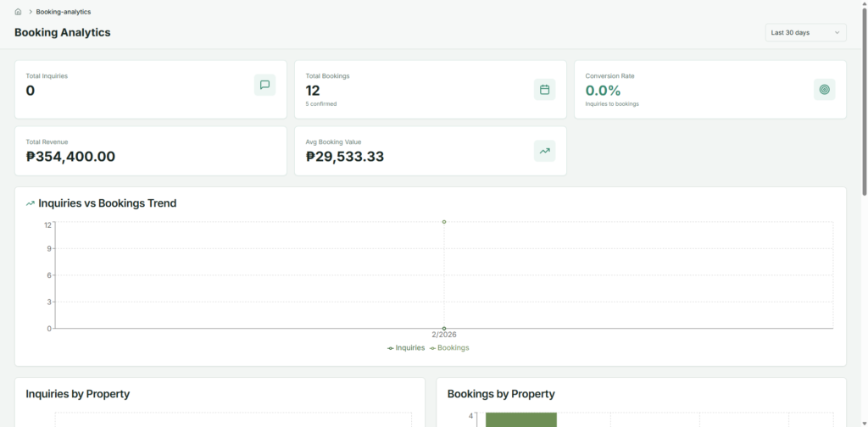Image resolution: width=868 pixels, height=427 pixels.
Task: Open the Last 30 days date range dropdown
Action: point(804,32)
